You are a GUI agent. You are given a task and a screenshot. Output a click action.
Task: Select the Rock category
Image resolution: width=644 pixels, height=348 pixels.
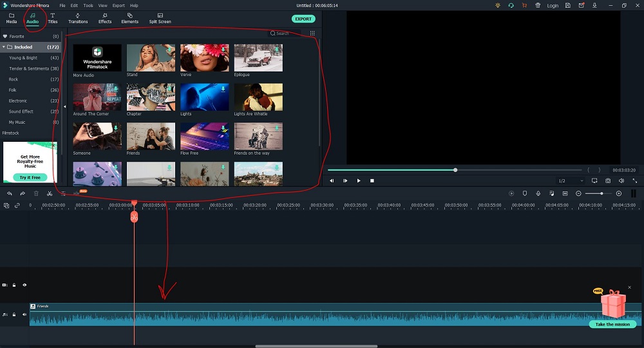30,79
